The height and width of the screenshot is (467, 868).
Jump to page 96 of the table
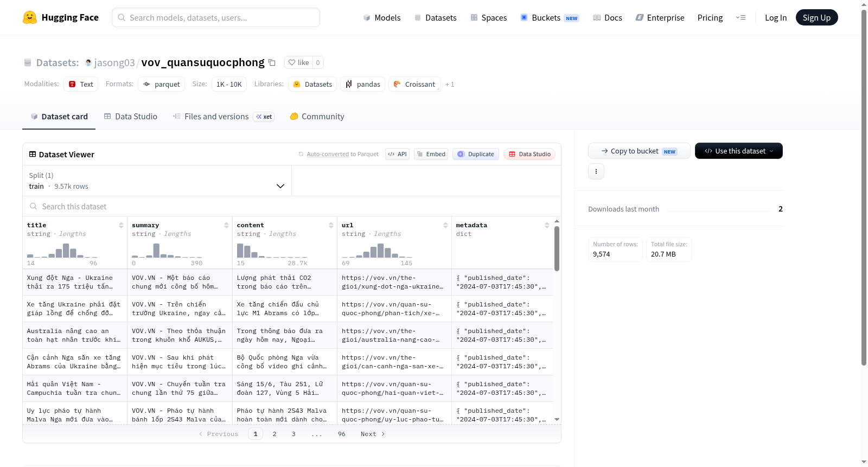pos(341,434)
